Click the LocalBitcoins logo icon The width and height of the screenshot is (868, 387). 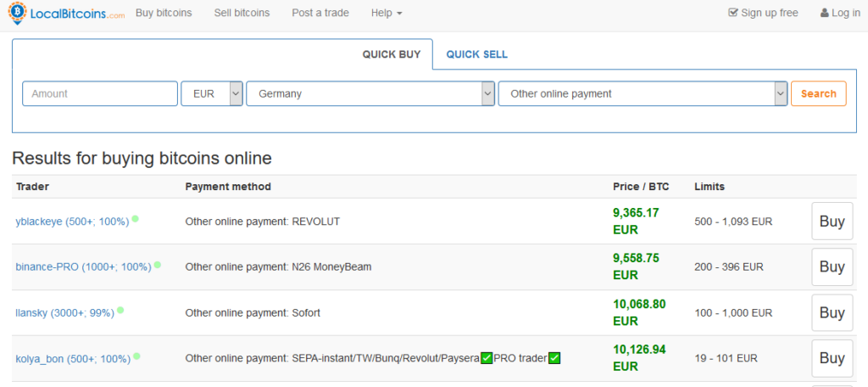17,12
